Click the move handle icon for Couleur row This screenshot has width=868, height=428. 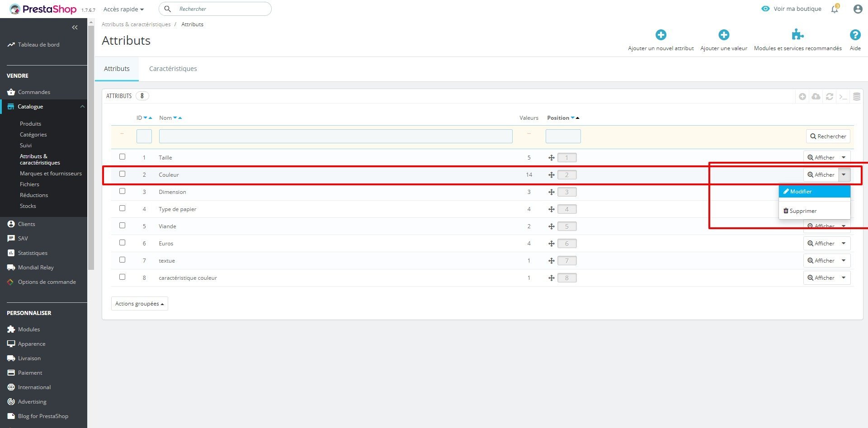(x=552, y=175)
